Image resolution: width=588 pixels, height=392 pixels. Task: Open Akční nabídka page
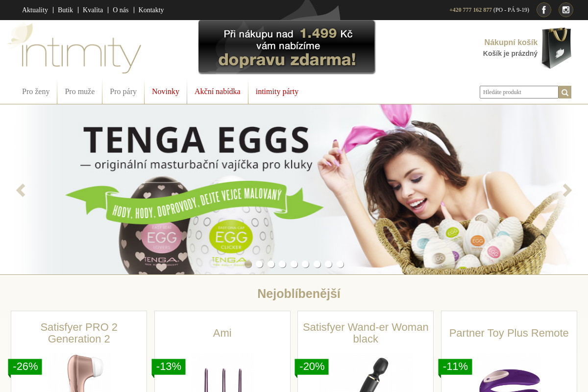point(218,92)
